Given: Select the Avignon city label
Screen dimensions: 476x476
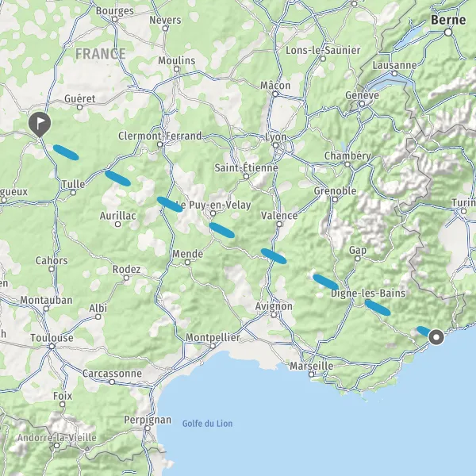Looking at the screenshot, I should pyautogui.click(x=274, y=306).
